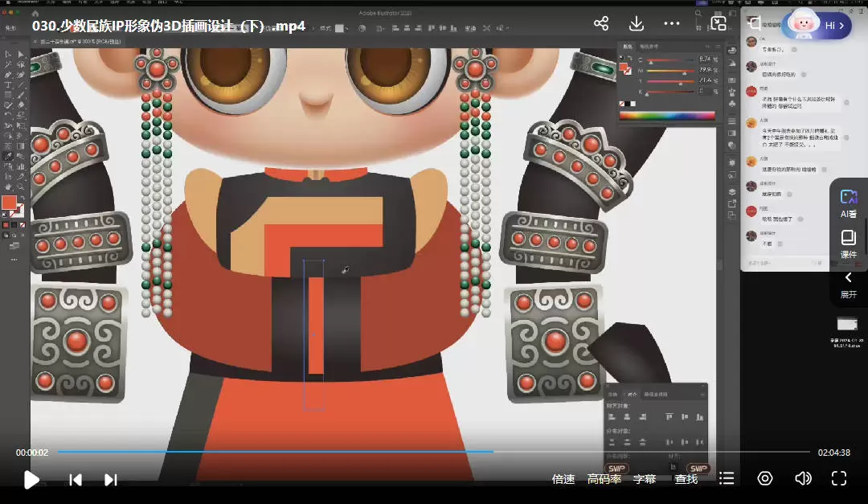Toggle fullscreen video mode
This screenshot has width=868, height=504.
coord(839,478)
